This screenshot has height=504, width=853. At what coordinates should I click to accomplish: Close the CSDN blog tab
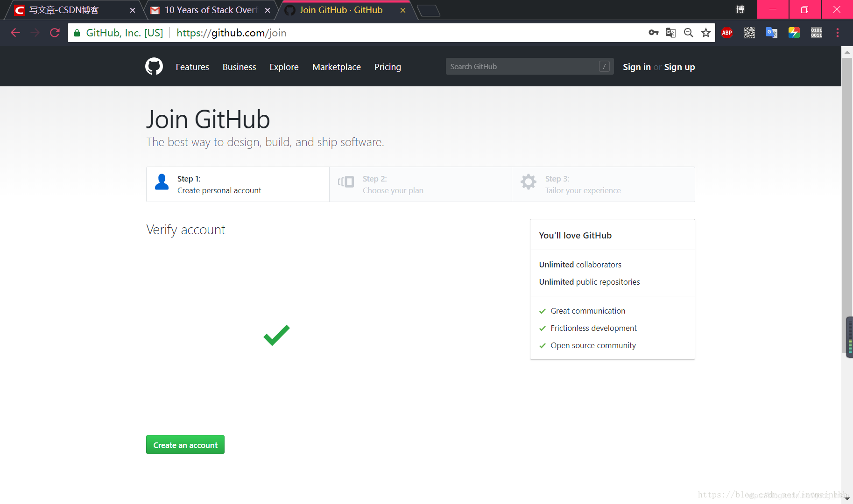click(x=133, y=10)
